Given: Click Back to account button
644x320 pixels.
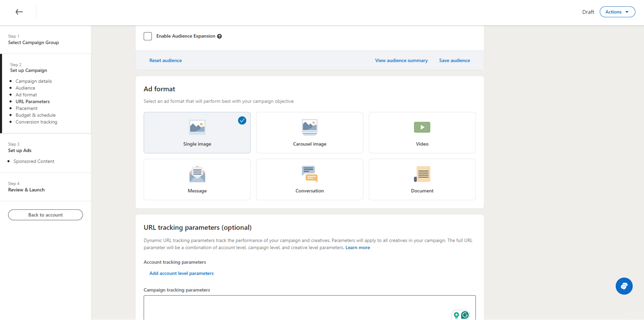Looking at the screenshot, I should pyautogui.click(x=46, y=215).
